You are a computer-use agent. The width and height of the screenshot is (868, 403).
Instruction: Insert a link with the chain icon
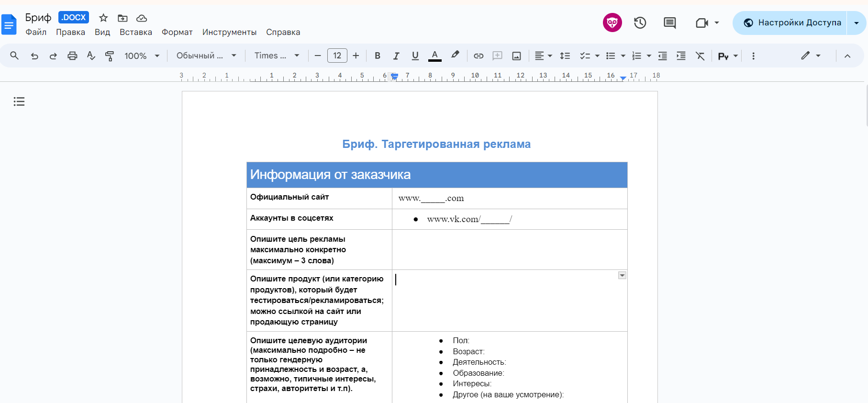click(x=479, y=56)
